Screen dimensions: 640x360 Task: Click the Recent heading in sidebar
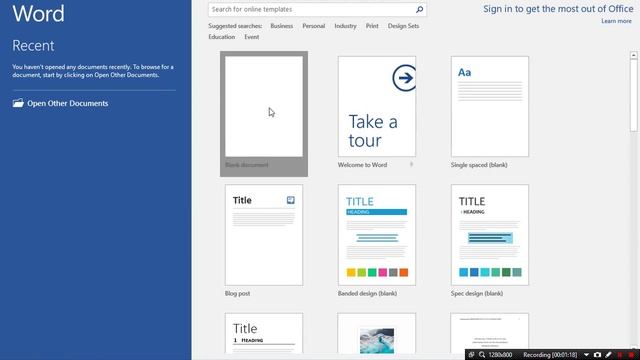(33, 45)
